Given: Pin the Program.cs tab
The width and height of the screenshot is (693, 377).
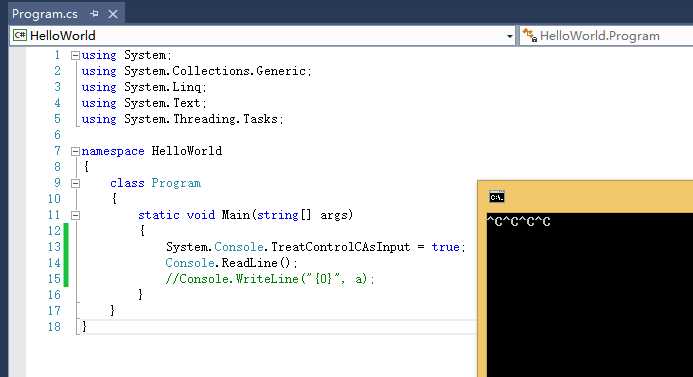Looking at the screenshot, I should tap(94, 14).
